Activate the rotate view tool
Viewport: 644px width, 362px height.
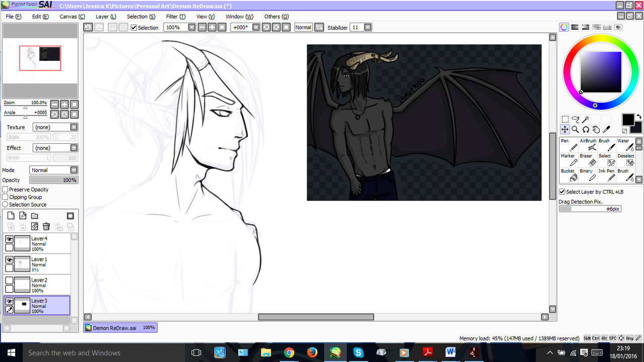pos(586,129)
